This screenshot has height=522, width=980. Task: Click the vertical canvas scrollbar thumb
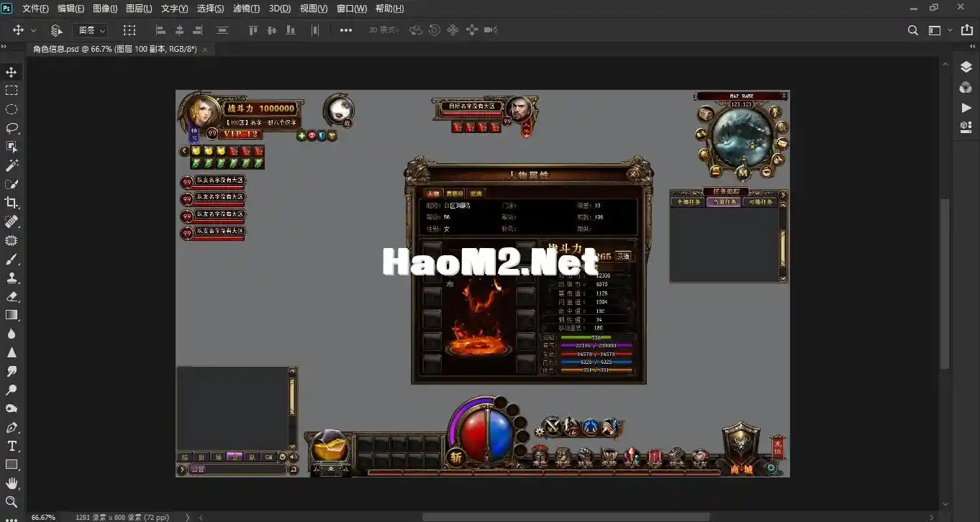pyautogui.click(x=944, y=283)
